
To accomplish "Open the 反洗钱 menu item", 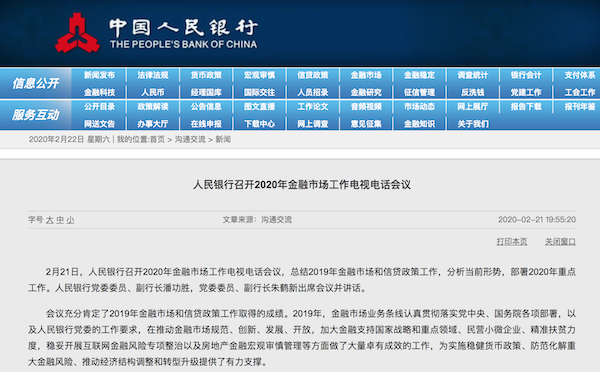I will (x=473, y=92).
